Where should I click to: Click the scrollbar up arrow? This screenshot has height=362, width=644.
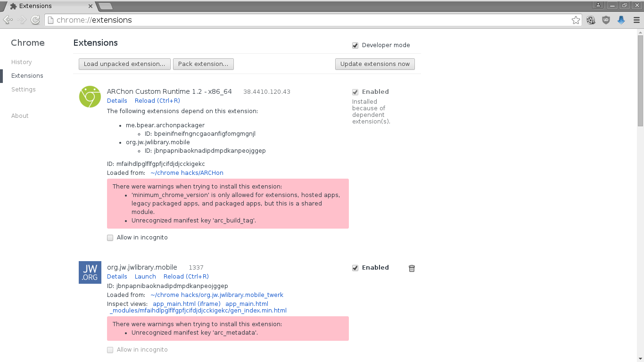point(640,33)
